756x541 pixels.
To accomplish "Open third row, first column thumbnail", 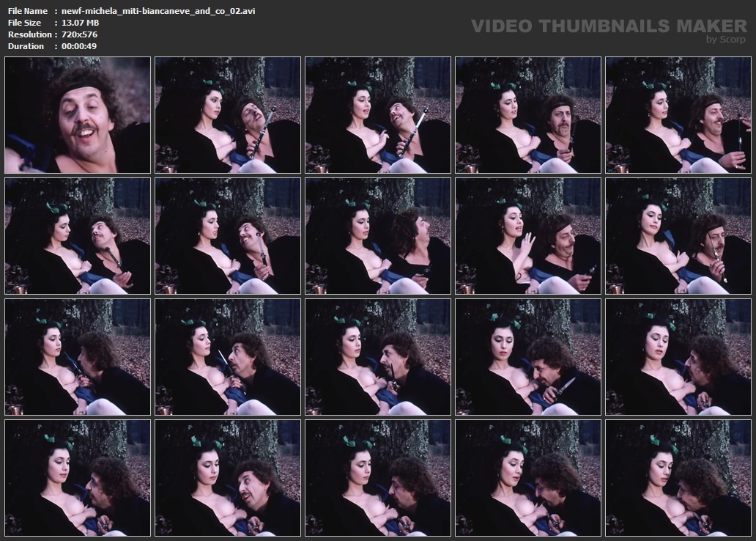I will coord(78,357).
